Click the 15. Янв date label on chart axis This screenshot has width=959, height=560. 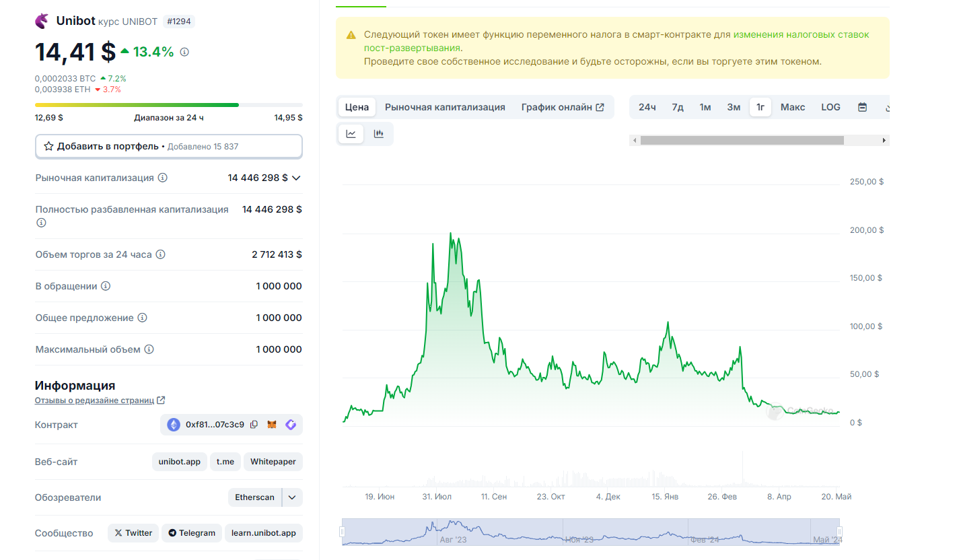665,497
